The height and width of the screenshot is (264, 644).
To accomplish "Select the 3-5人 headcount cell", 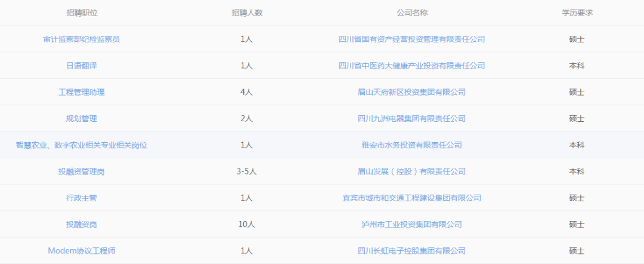I will 246,171.
